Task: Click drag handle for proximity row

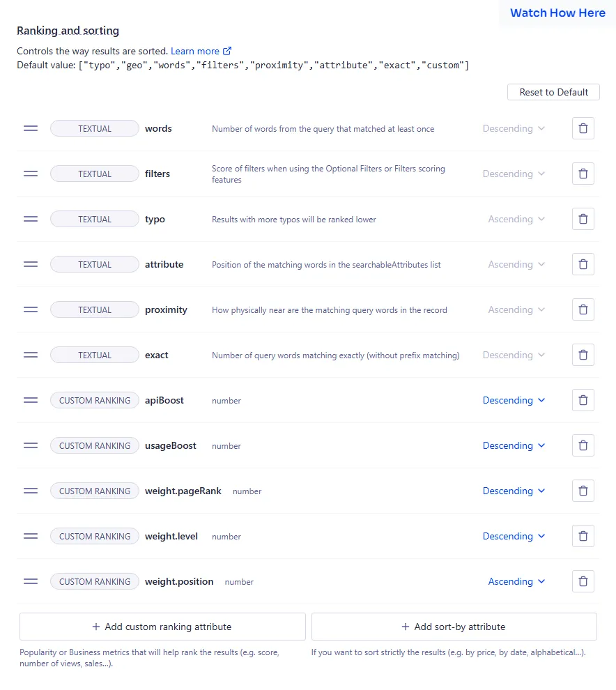Action: (x=31, y=309)
